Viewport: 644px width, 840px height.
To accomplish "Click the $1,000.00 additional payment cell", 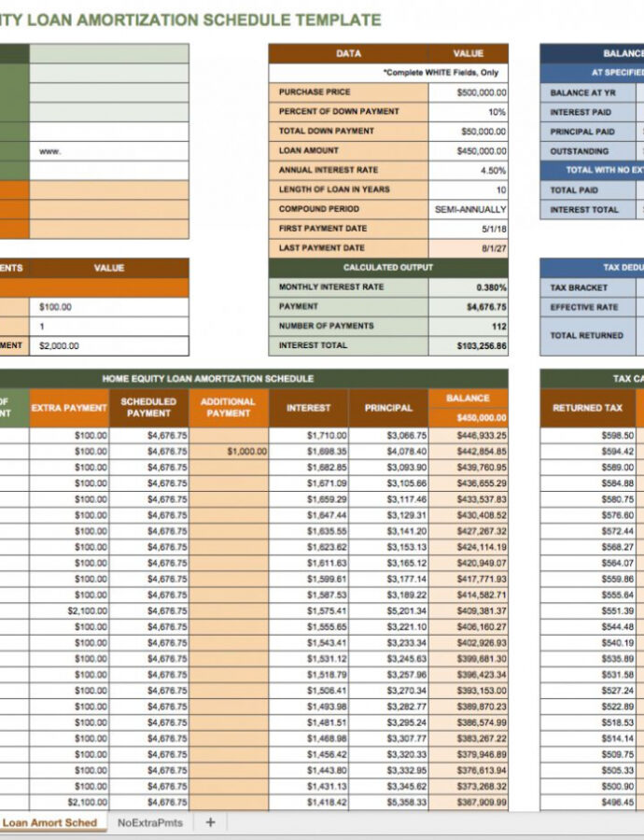I will pos(229,452).
